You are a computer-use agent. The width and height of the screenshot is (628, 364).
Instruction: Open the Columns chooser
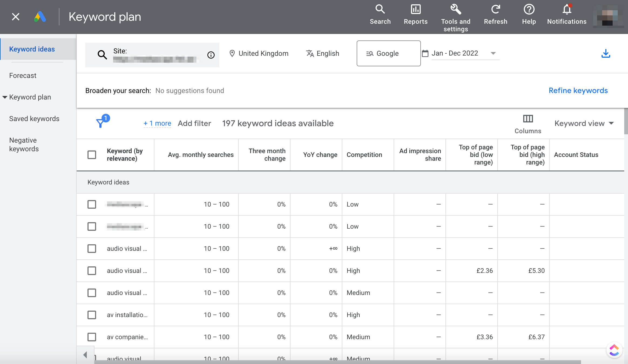click(528, 124)
